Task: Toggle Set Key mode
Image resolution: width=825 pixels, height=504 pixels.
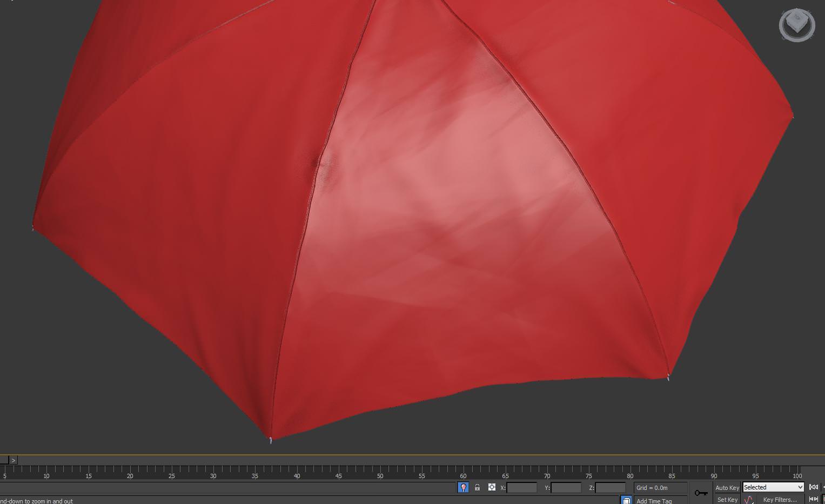Action: (x=727, y=500)
